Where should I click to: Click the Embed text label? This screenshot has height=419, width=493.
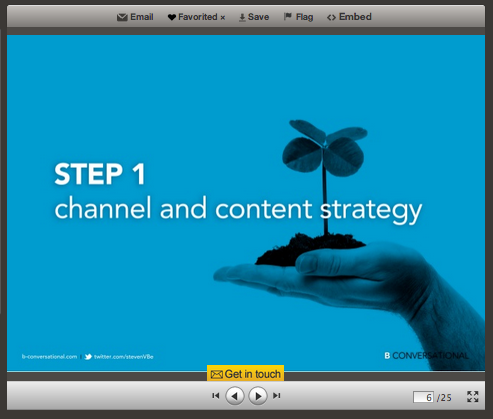355,17
